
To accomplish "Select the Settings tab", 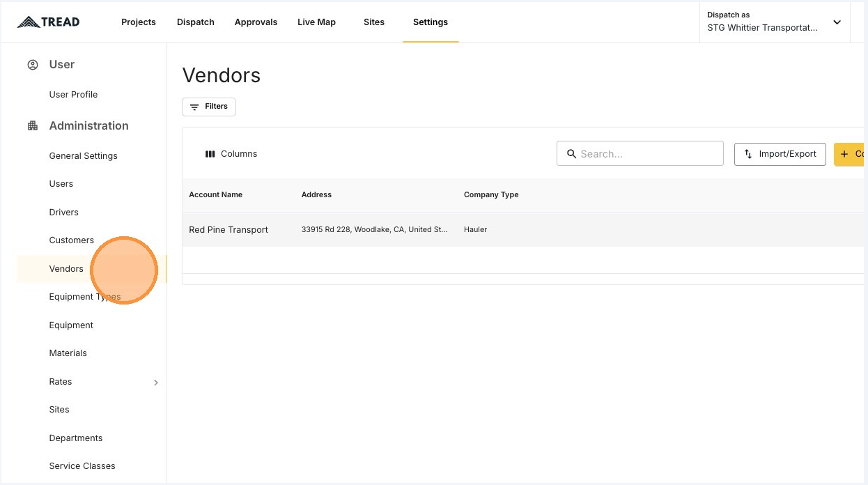I will [431, 22].
